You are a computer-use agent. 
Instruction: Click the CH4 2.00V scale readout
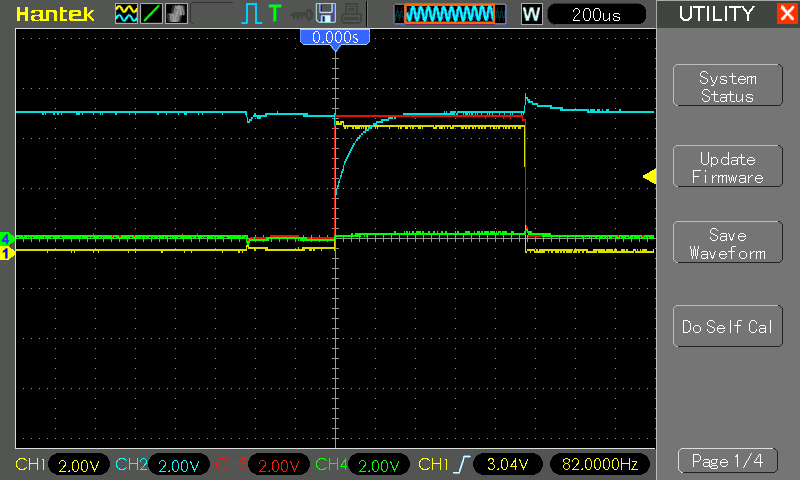[x=379, y=465]
